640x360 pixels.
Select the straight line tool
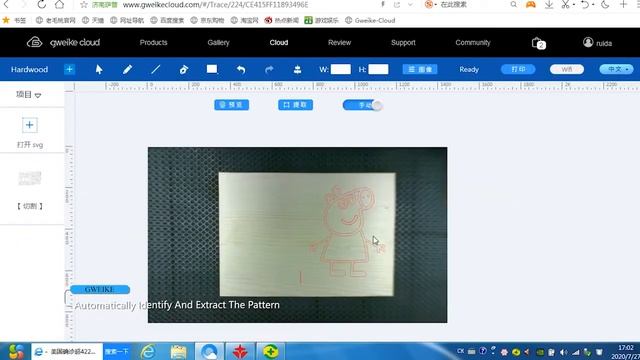click(156, 69)
